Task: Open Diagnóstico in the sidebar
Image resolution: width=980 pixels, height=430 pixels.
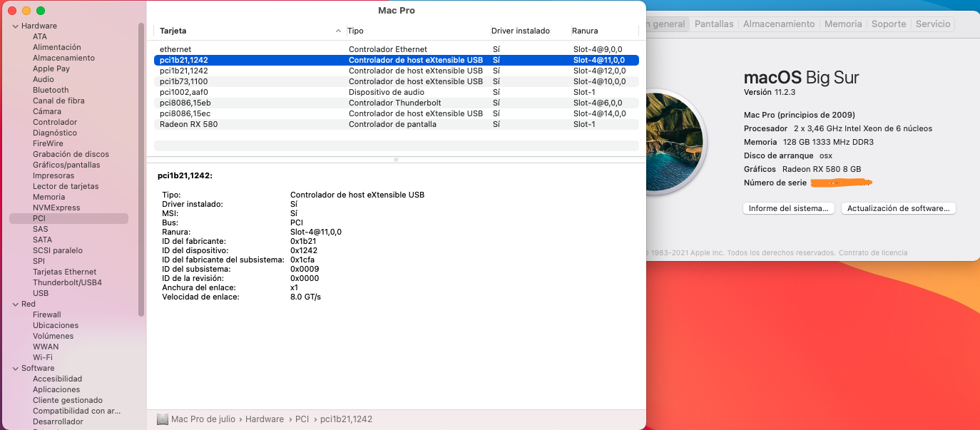Action: [x=55, y=133]
